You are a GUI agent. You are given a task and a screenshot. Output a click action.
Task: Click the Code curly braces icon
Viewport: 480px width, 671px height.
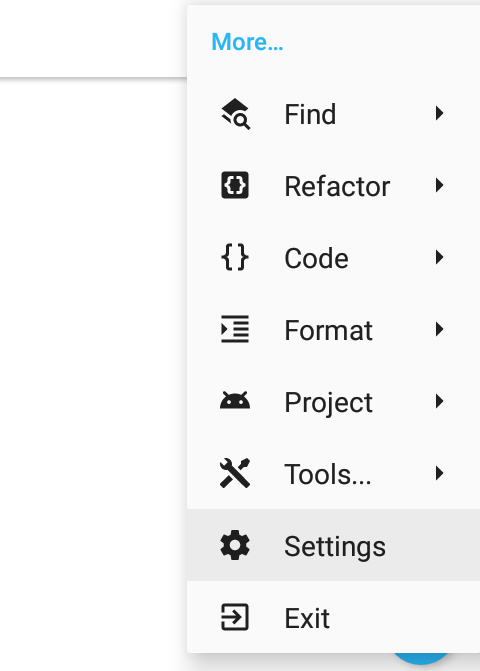click(235, 257)
